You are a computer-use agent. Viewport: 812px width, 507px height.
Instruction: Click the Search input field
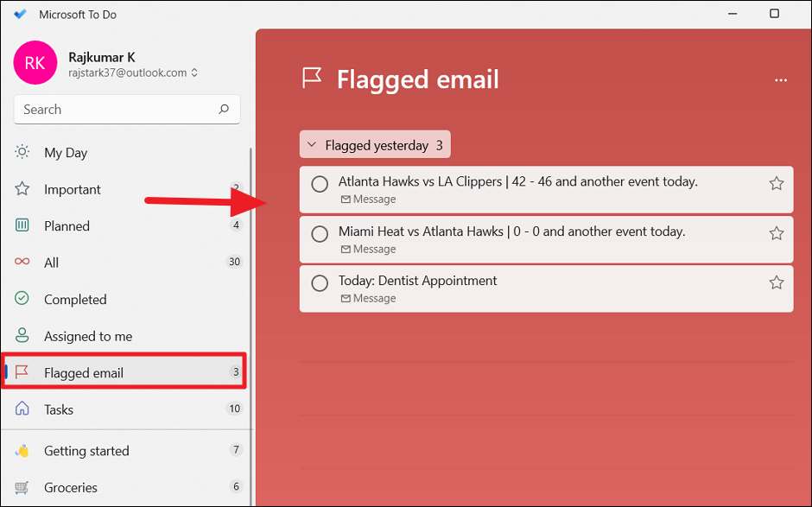point(127,110)
